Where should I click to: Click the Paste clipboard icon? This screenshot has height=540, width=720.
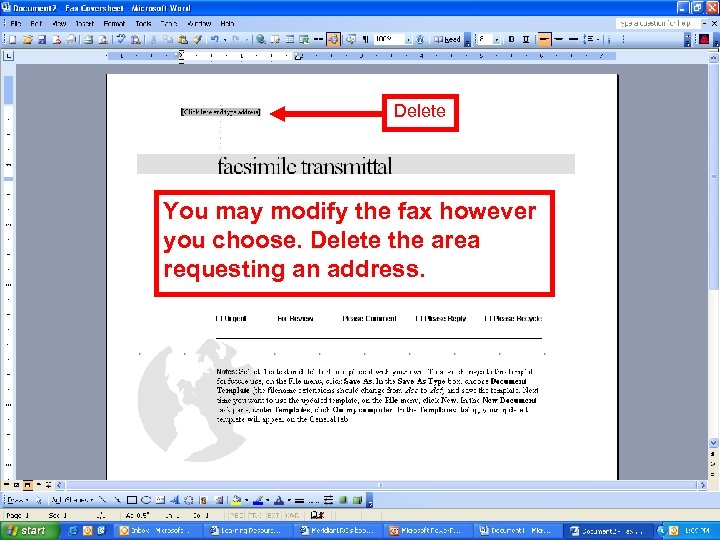pos(183,40)
